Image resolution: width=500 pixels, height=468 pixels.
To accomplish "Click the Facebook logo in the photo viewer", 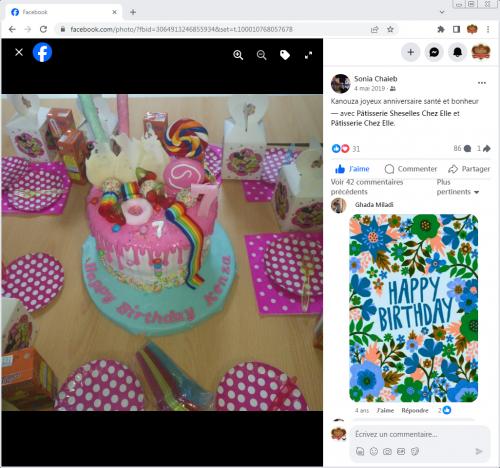I will (x=42, y=52).
